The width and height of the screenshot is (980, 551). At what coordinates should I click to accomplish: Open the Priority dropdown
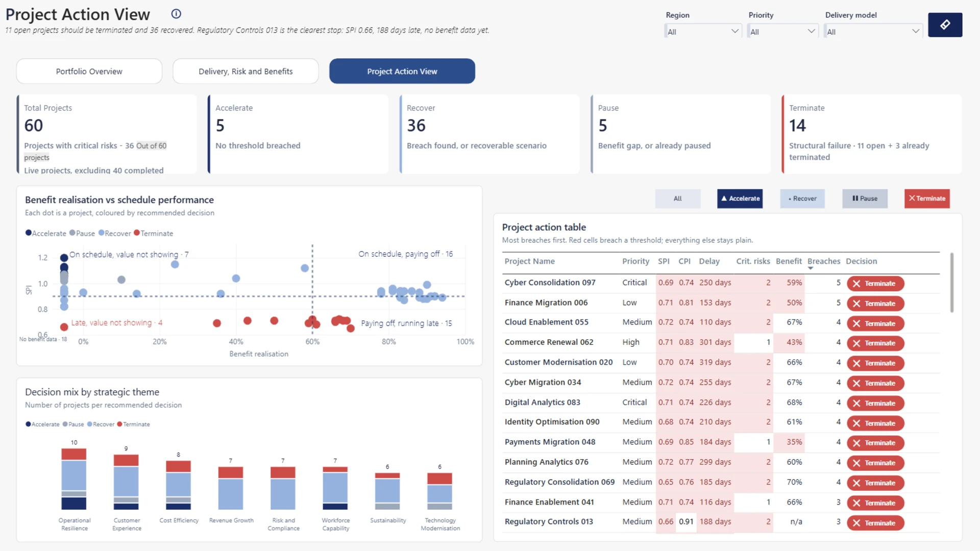coord(783,31)
